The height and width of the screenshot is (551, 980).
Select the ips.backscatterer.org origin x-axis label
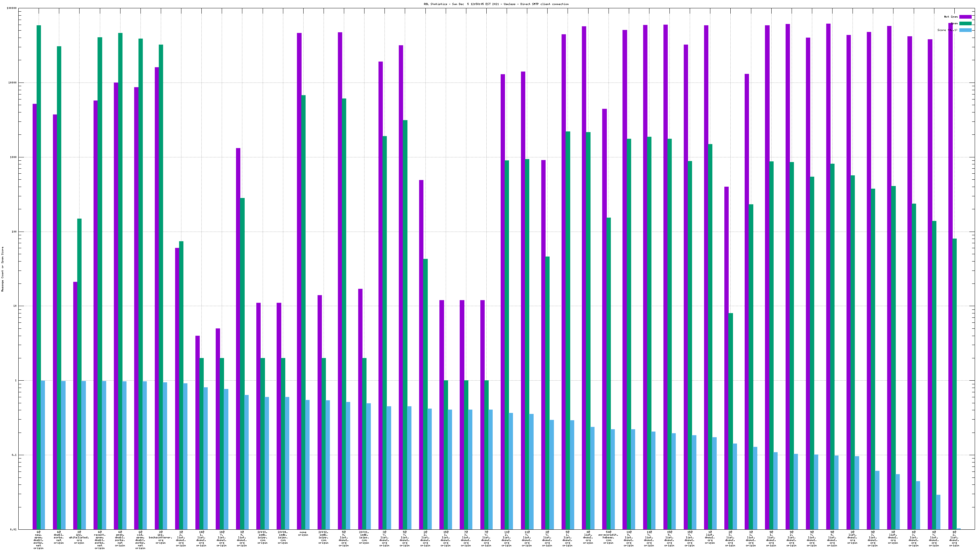160,537
